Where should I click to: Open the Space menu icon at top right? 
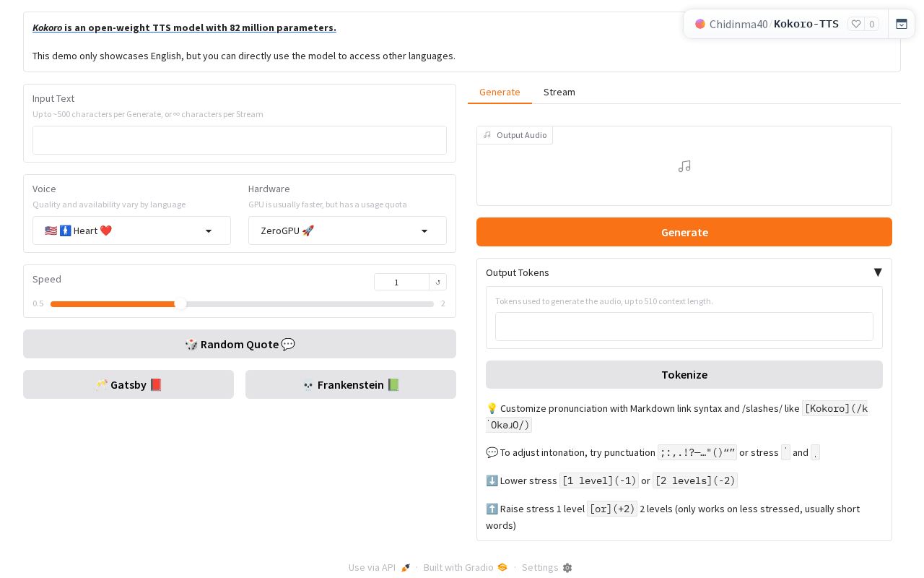[x=902, y=24]
